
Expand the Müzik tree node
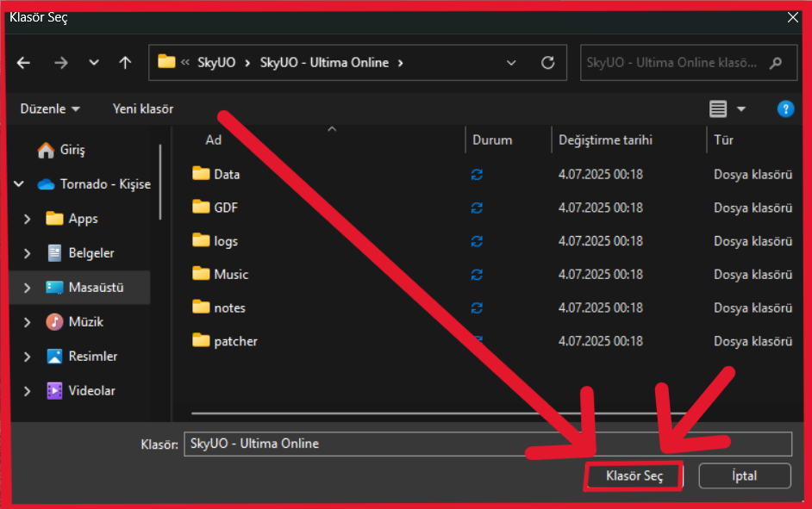coord(27,322)
